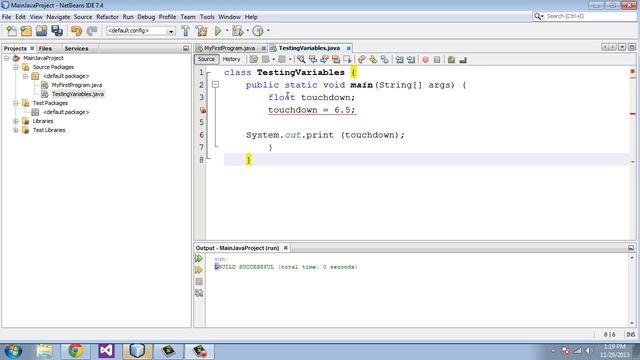This screenshot has height=360, width=640.
Task: Click the New Project toolbar icon
Action: pyautogui.click(x=26, y=31)
